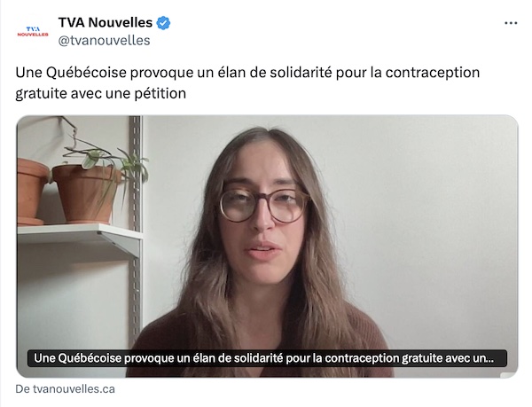
Task: Click the dark headline overlay on the card
Action: tap(267, 358)
